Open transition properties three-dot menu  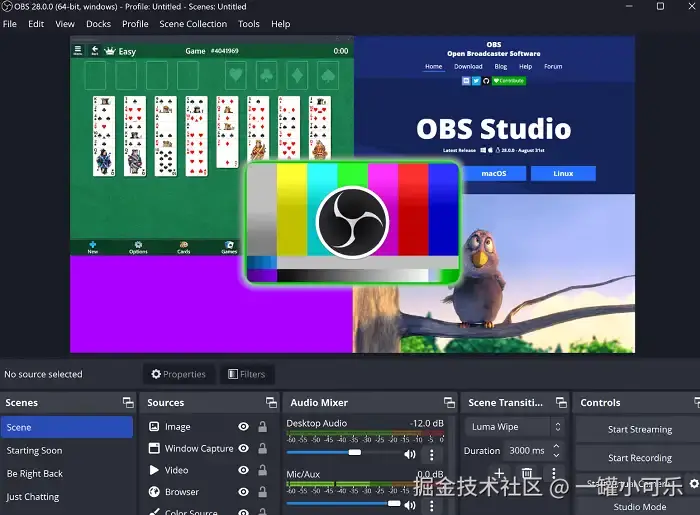554,473
